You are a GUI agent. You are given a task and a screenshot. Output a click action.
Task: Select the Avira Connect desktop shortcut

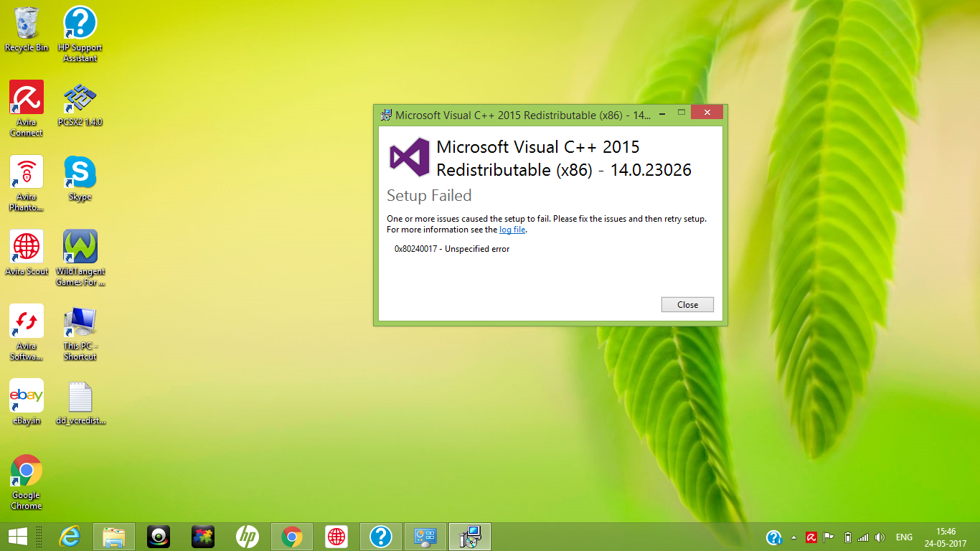click(27, 108)
